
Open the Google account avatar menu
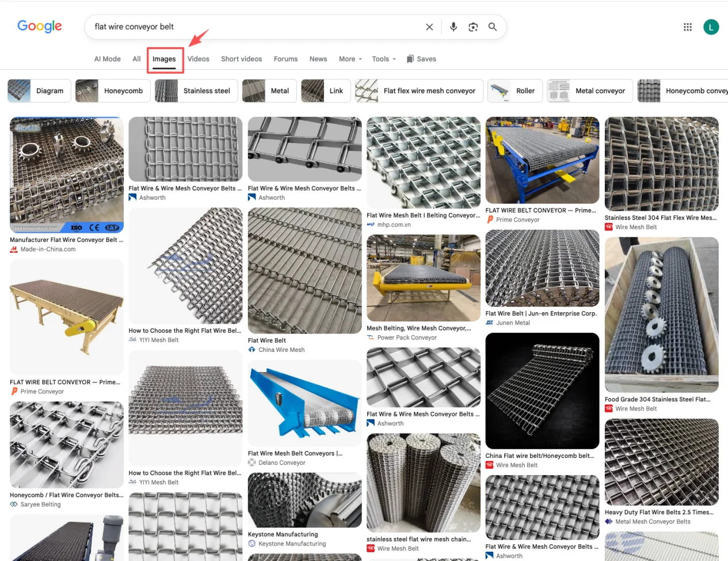click(x=711, y=27)
